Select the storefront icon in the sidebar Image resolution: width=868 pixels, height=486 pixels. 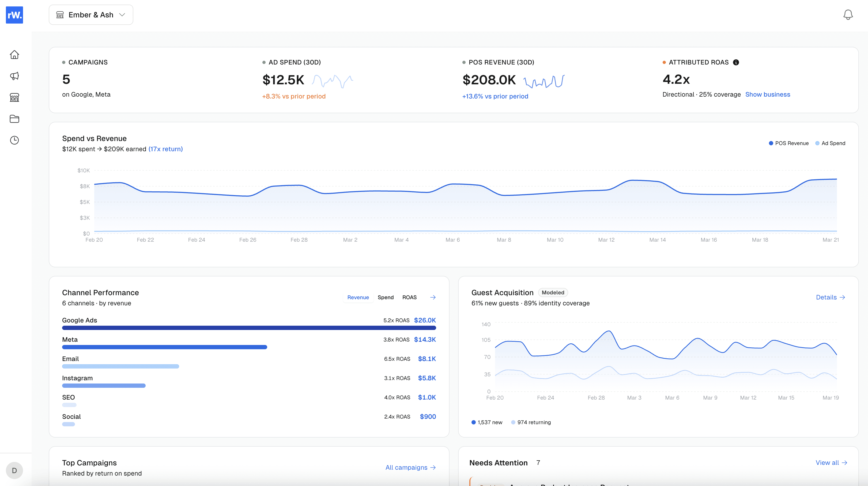[x=14, y=97]
